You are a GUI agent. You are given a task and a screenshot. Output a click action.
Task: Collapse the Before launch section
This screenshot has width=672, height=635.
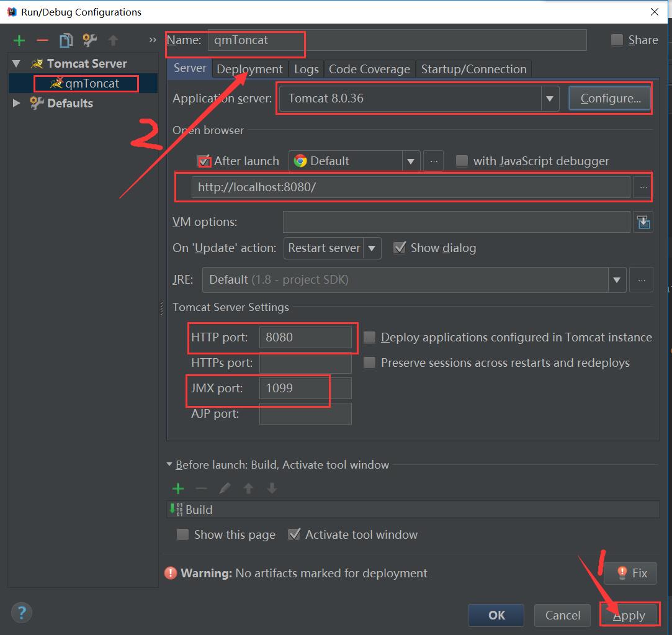pos(169,464)
